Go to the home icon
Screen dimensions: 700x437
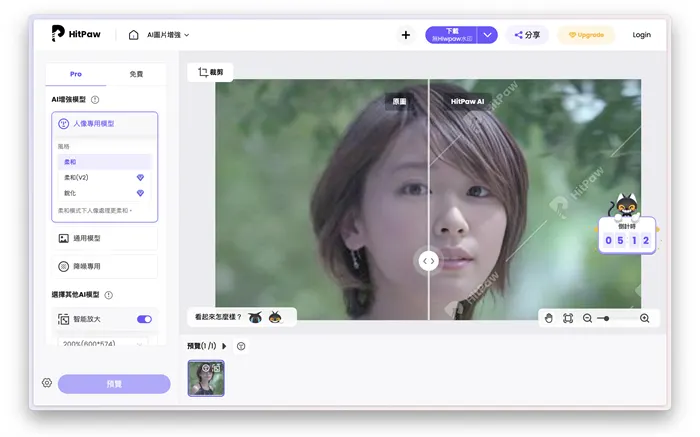click(x=133, y=35)
